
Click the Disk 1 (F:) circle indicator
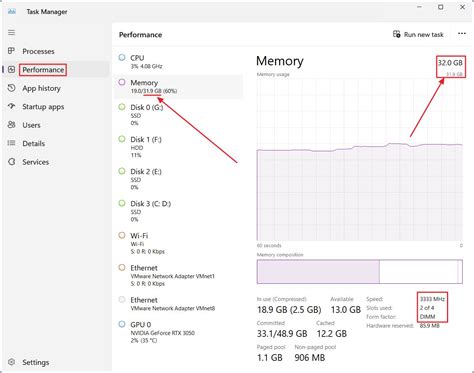coord(122,139)
